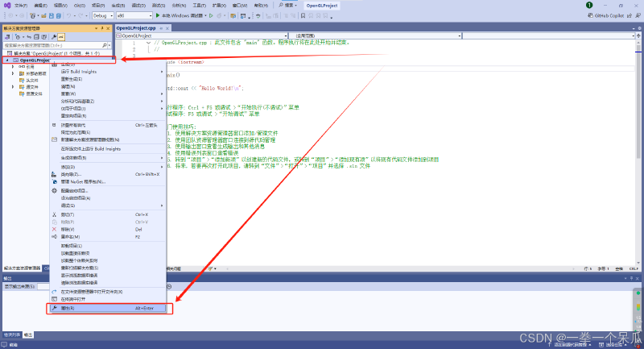Screen dimensions: 644x349
Task: Click Solution Explorer home view icon
Action: (7, 37)
